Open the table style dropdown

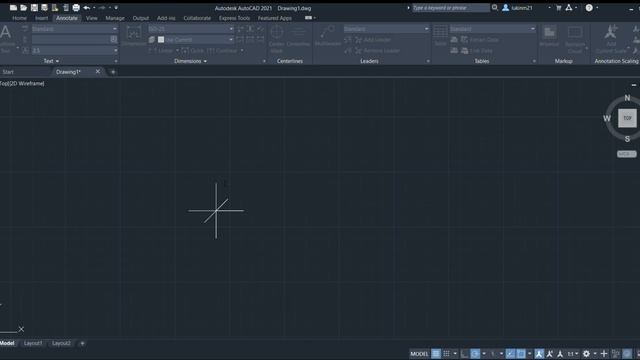pos(492,29)
